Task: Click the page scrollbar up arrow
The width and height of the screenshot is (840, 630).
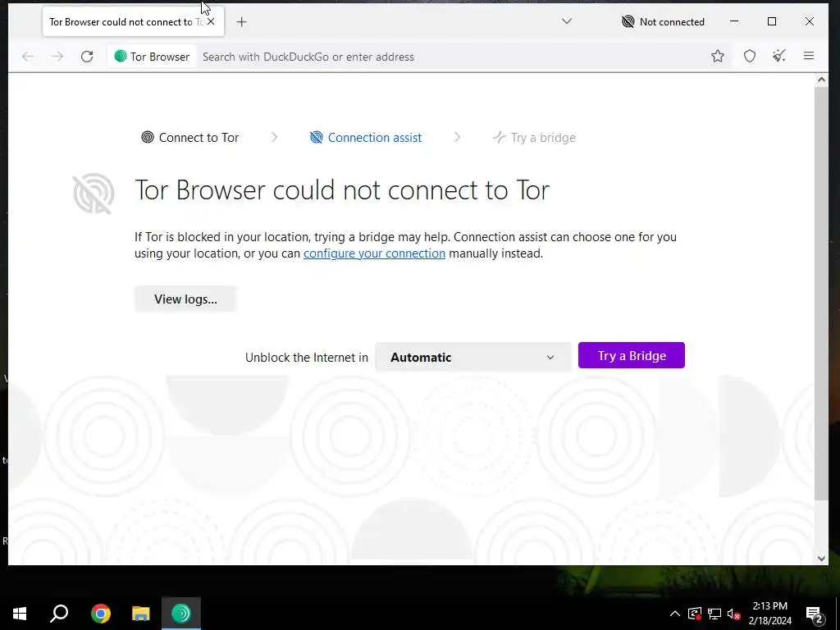Action: coord(821,80)
